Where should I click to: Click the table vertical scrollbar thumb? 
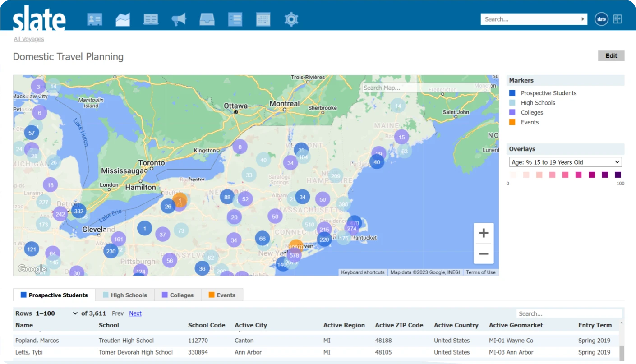pos(622,353)
